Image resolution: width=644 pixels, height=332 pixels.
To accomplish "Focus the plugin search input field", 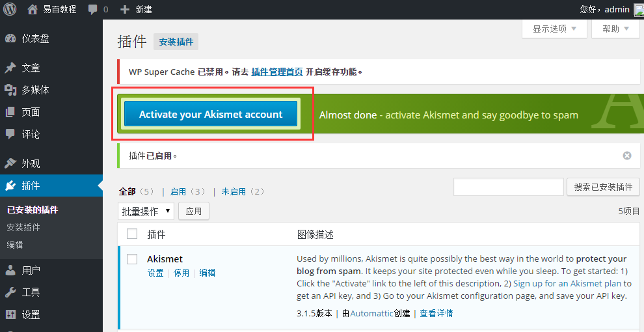I will pos(509,187).
